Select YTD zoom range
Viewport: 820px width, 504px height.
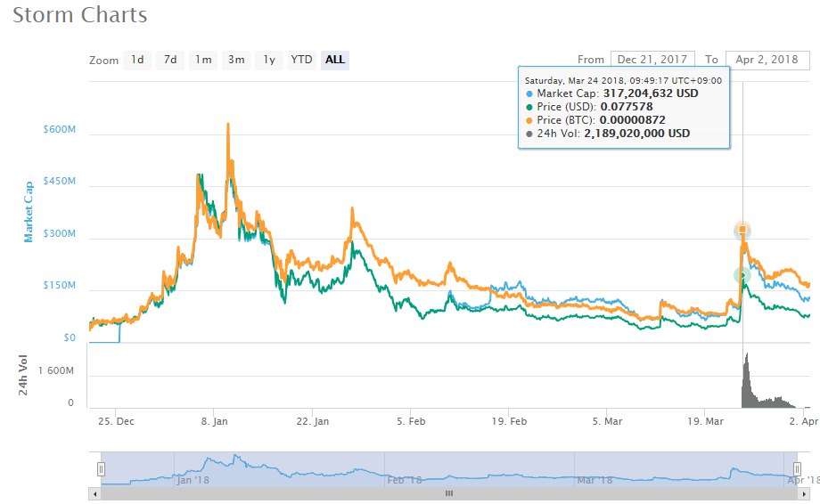(302, 60)
